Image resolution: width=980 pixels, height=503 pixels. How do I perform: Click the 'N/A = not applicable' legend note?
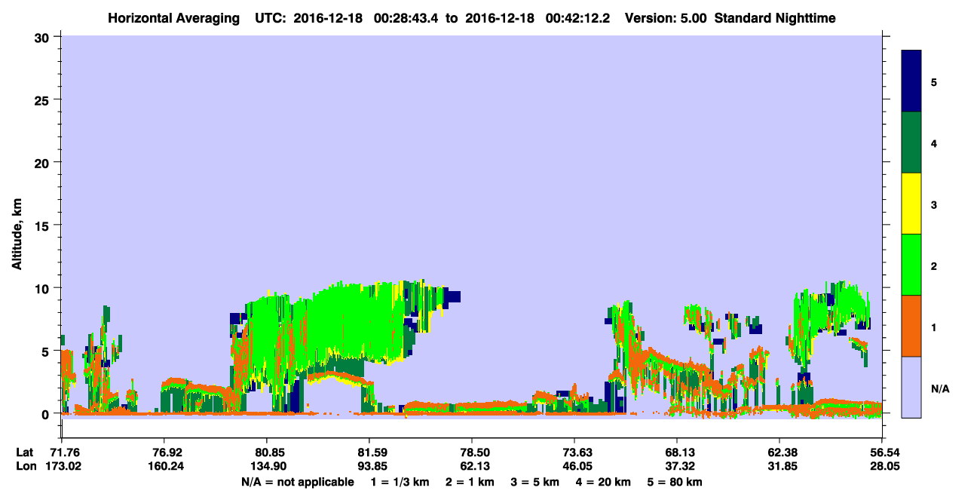[297, 482]
